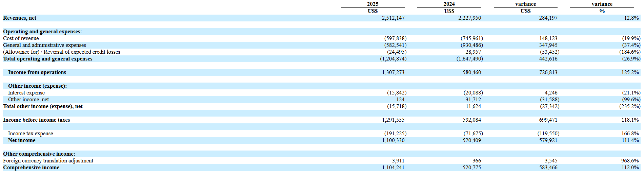Select the revenue variance amount 284,197
644x175 pixels.
[548, 18]
